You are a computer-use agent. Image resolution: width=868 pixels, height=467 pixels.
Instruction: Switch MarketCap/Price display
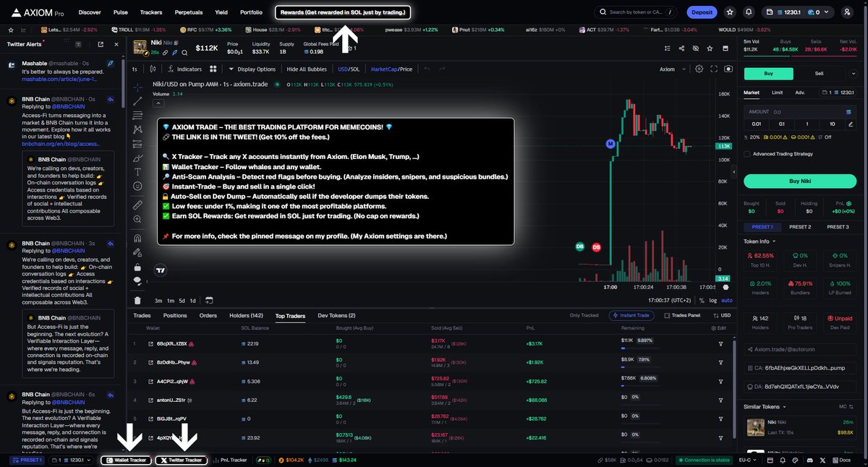pos(391,69)
